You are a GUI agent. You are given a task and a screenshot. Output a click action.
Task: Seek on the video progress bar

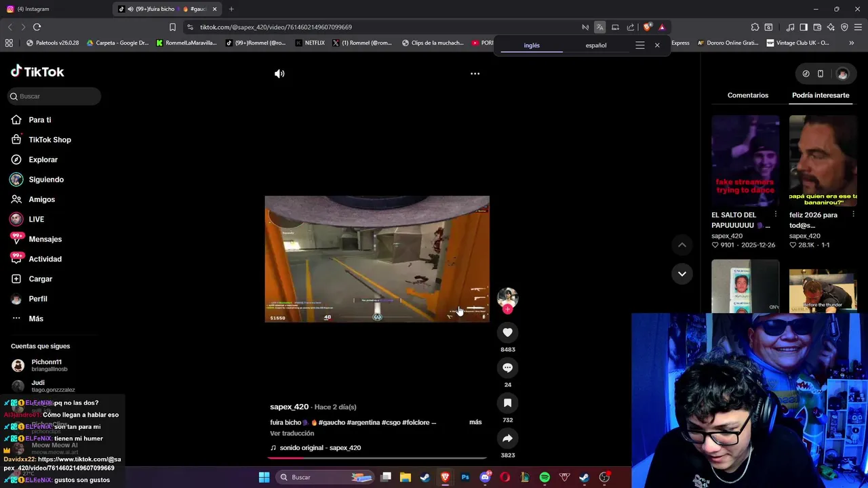point(377,458)
